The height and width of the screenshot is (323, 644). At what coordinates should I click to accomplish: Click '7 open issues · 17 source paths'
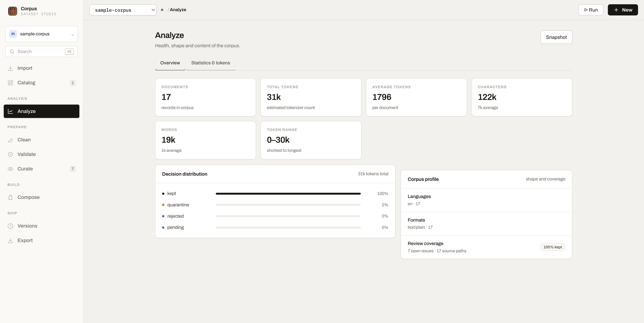point(437,251)
